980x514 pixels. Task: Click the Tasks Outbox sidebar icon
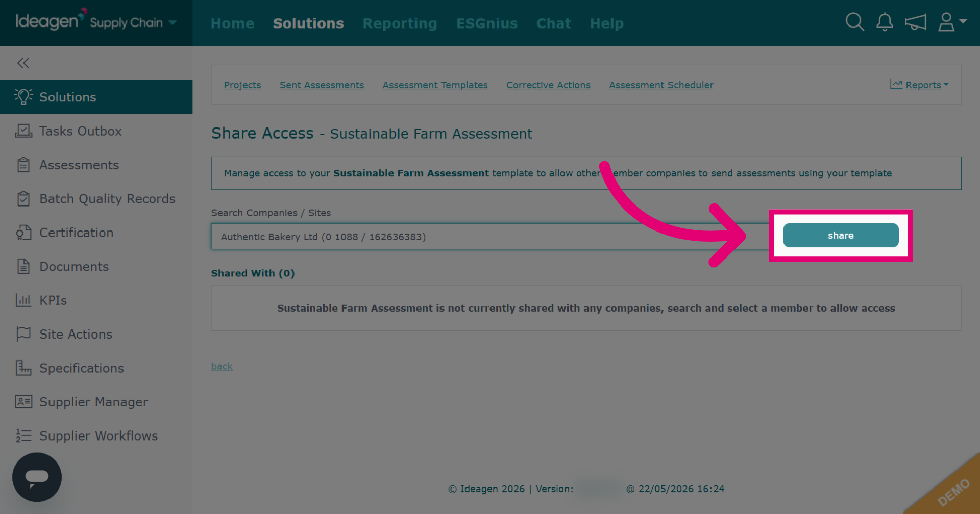pos(23,131)
